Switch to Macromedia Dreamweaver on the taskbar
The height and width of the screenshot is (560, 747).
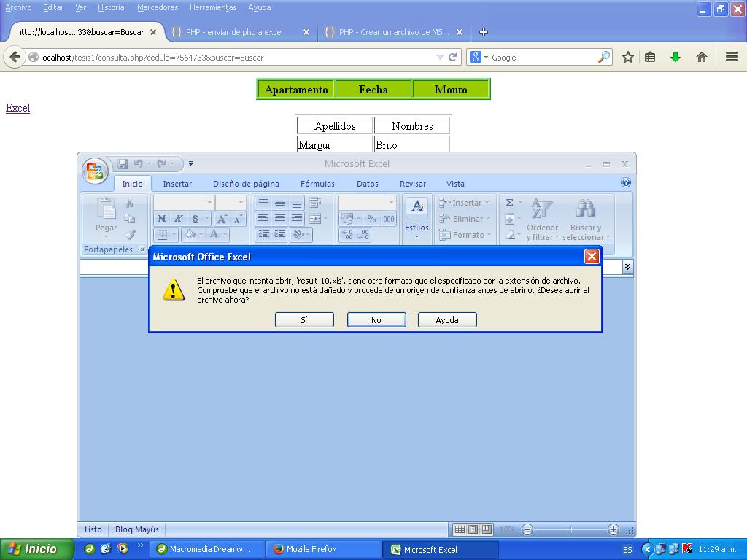point(206,550)
